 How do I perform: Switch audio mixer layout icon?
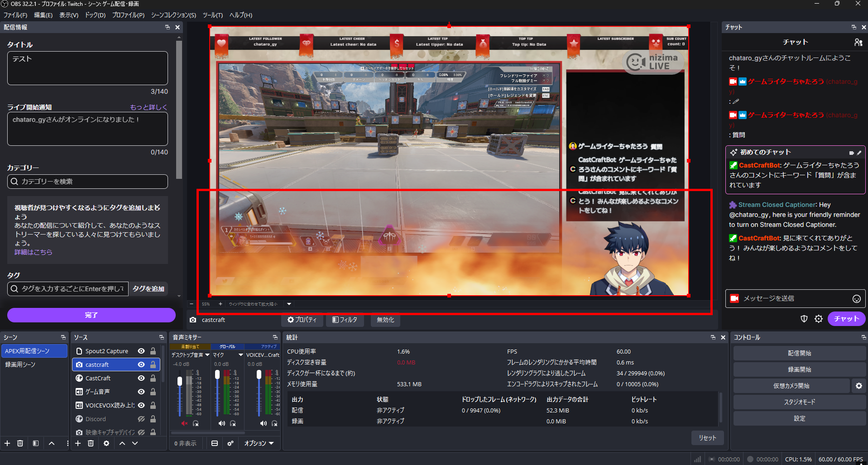pos(215,443)
